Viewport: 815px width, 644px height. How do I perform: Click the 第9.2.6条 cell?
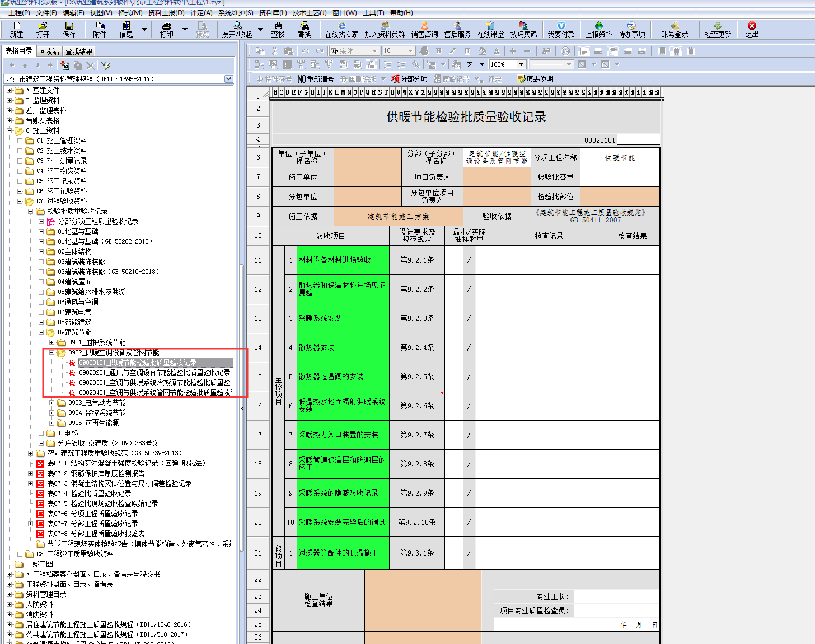tap(417, 405)
